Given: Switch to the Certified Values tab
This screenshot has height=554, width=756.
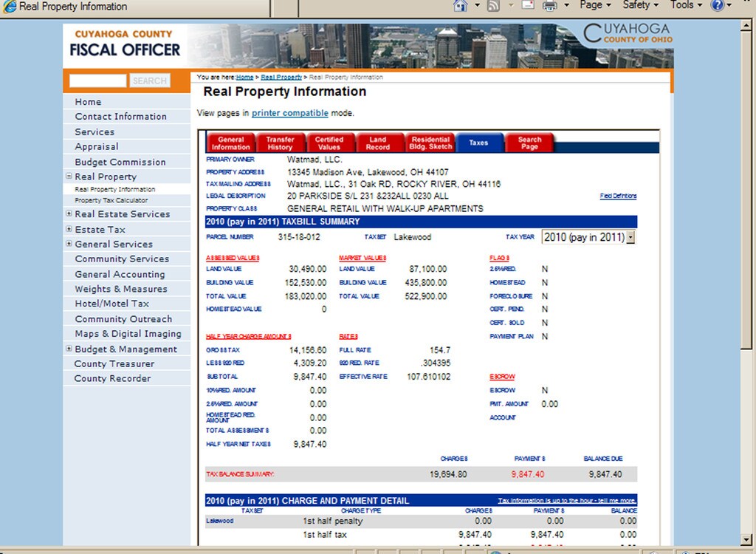Looking at the screenshot, I should click(x=329, y=143).
